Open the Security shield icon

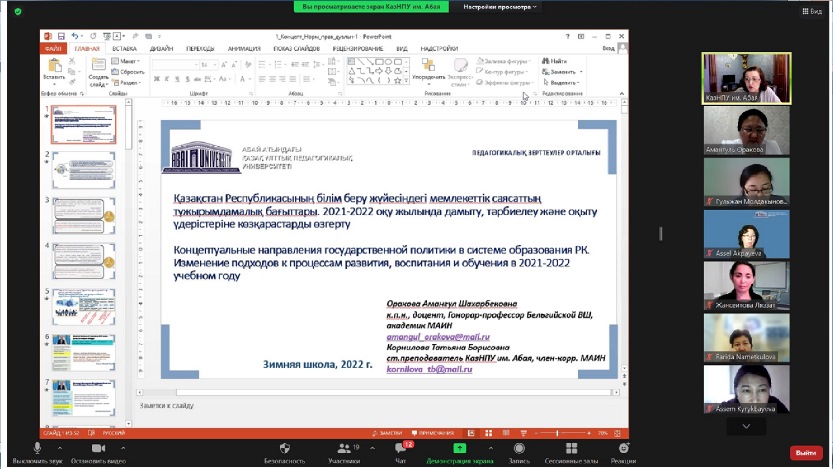tap(284, 448)
